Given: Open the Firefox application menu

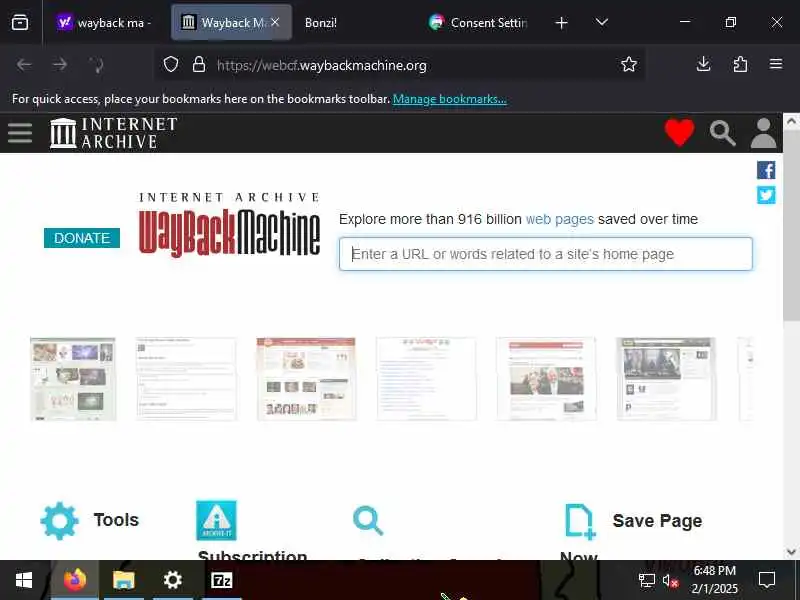Looking at the screenshot, I should [776, 64].
